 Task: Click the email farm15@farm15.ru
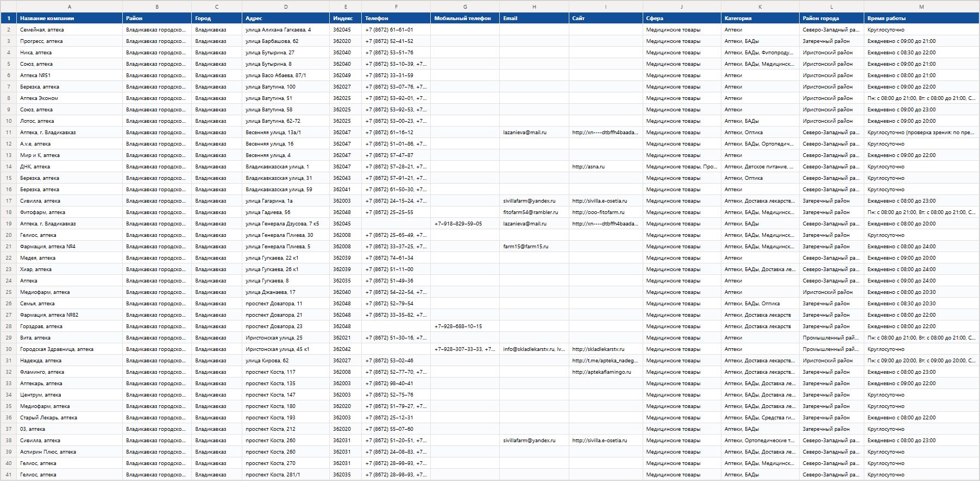[534, 247]
